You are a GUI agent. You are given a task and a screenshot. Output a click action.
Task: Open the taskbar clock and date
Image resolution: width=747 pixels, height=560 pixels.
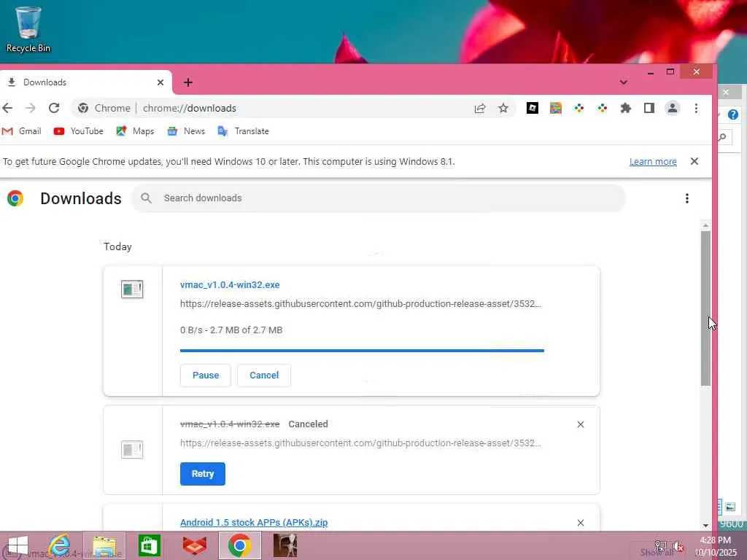[716, 546]
